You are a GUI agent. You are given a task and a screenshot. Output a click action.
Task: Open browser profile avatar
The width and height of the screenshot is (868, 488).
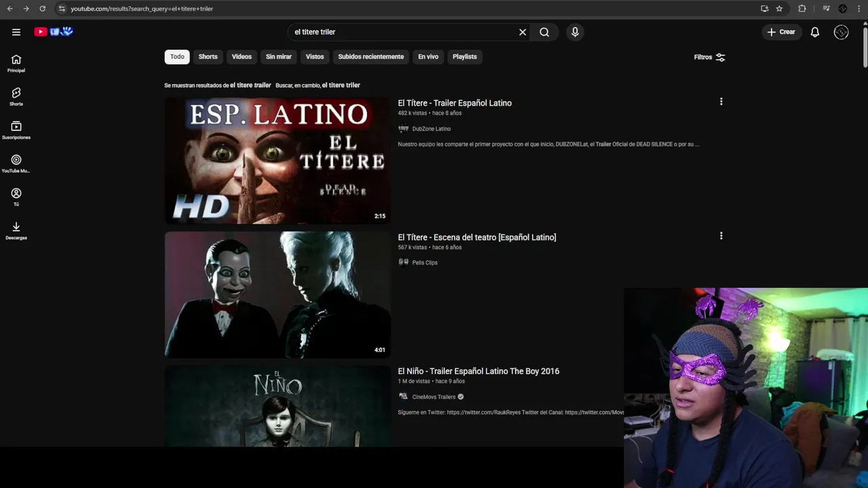tap(843, 9)
